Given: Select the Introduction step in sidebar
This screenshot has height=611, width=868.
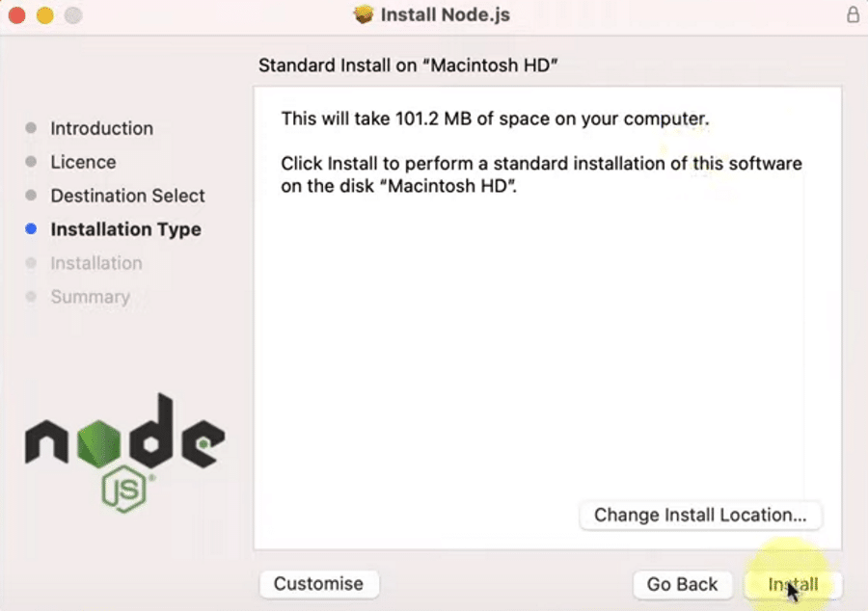Looking at the screenshot, I should click(101, 128).
